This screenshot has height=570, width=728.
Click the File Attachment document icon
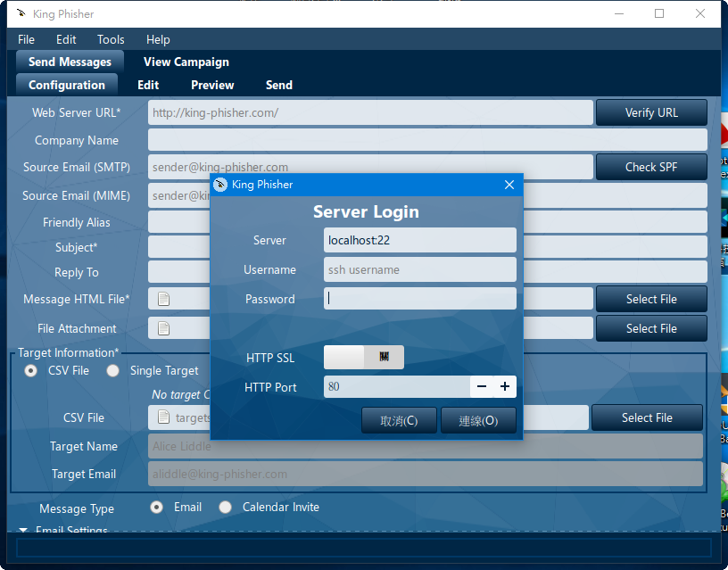click(163, 328)
